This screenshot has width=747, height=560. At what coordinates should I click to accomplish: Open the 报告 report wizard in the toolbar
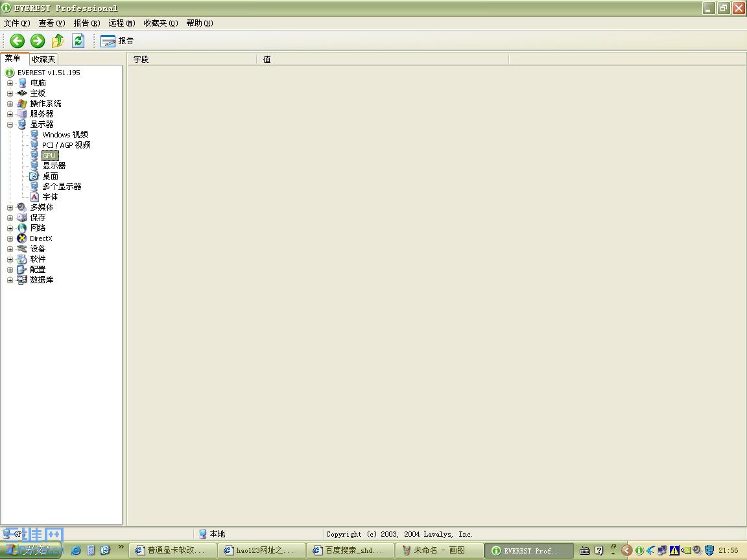tap(117, 41)
